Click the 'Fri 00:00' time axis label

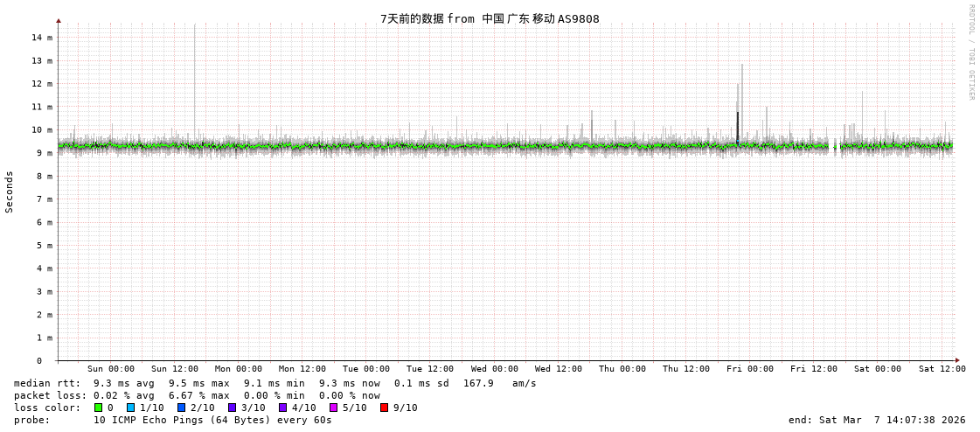click(x=750, y=369)
